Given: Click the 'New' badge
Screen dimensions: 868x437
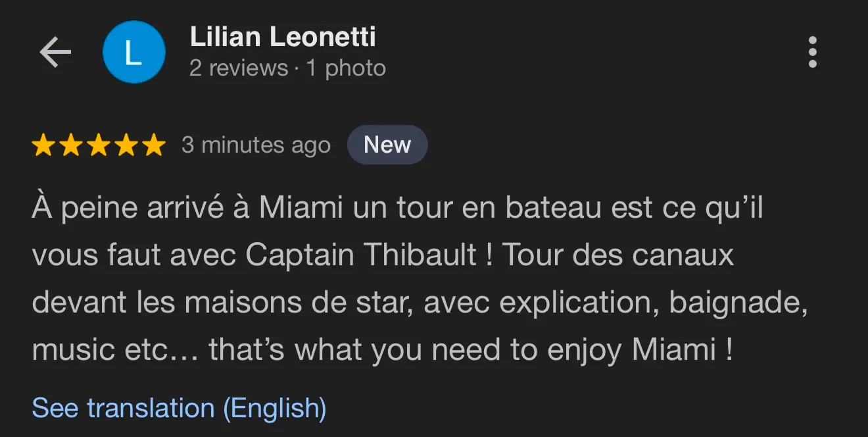Looking at the screenshot, I should tap(387, 145).
